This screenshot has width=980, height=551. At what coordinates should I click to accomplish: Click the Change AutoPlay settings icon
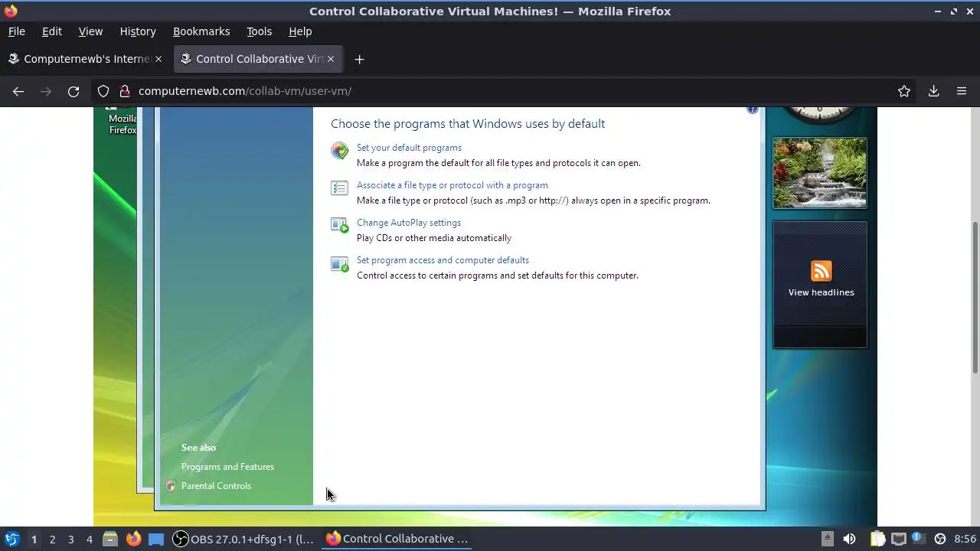(x=339, y=225)
